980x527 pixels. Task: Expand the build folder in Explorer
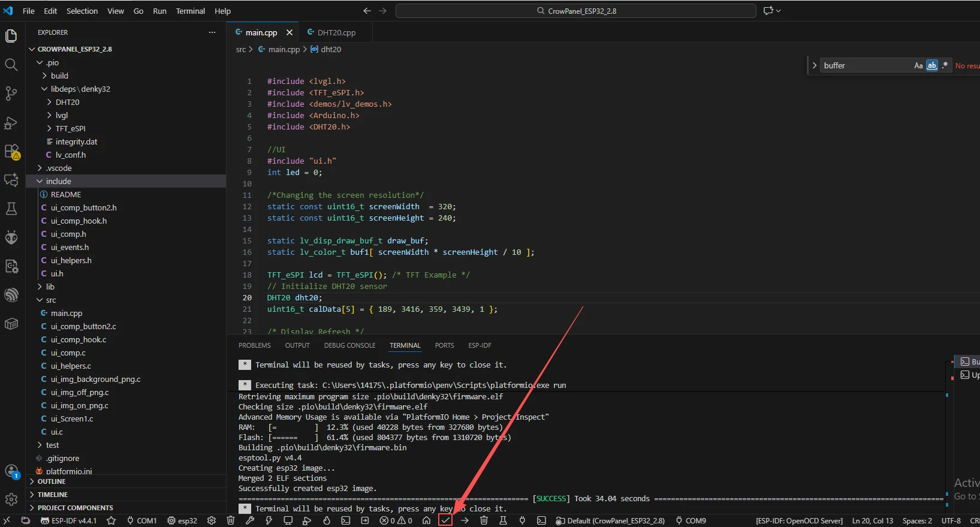click(x=59, y=76)
